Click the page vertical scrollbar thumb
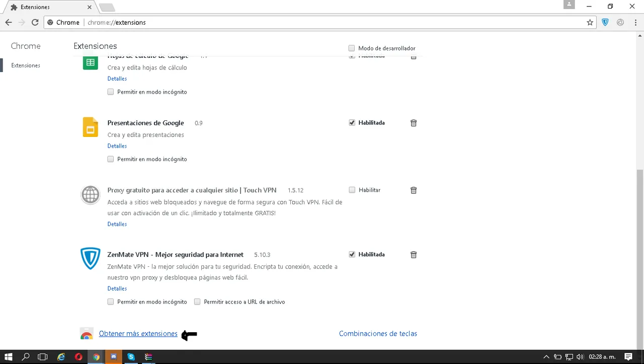 point(640,257)
